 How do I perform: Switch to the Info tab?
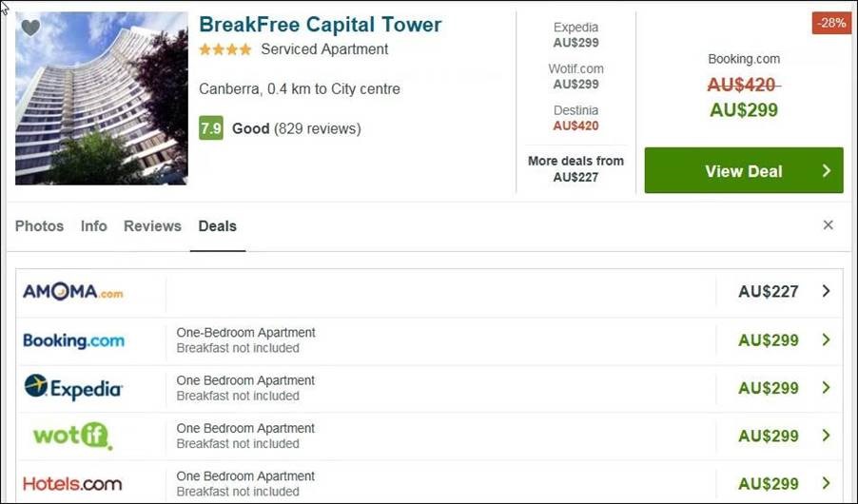(x=94, y=226)
